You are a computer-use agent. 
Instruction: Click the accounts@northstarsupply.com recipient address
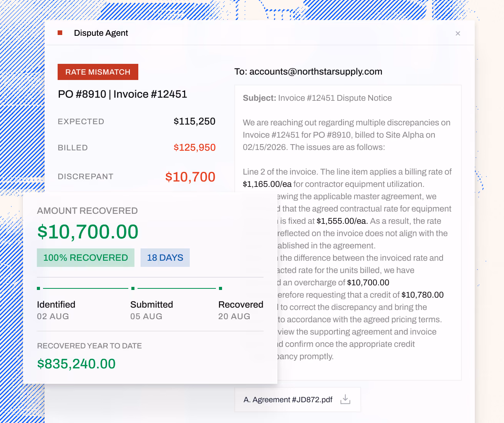[316, 72]
